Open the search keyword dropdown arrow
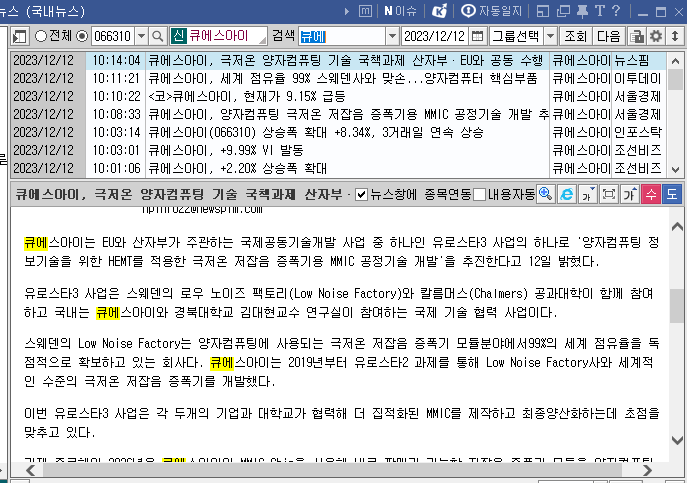The image size is (687, 483). 392,36
